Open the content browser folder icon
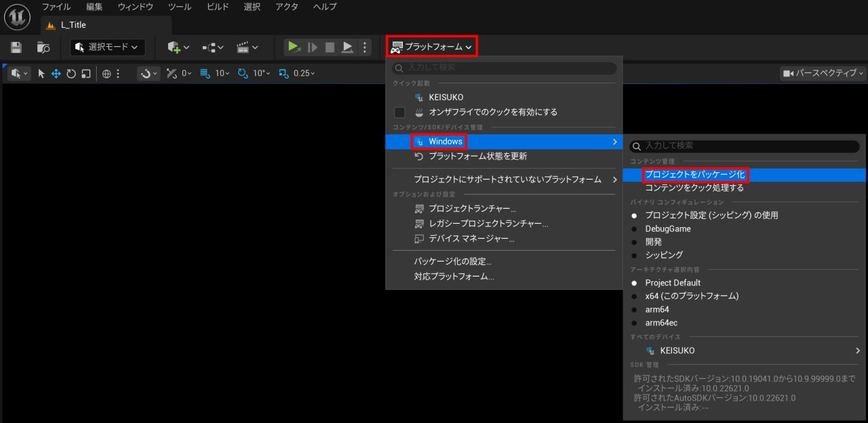The image size is (868, 423). (x=43, y=47)
